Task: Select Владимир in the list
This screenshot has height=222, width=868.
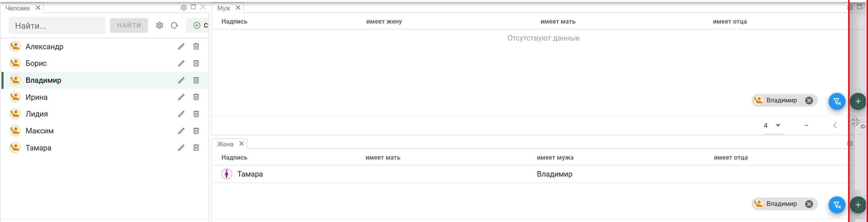Action: click(x=105, y=80)
